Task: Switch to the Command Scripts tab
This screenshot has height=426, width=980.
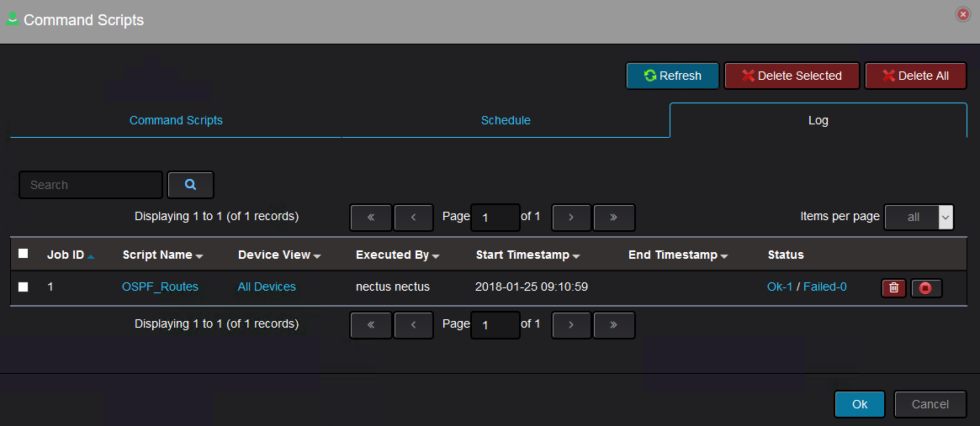Action: coord(176,120)
